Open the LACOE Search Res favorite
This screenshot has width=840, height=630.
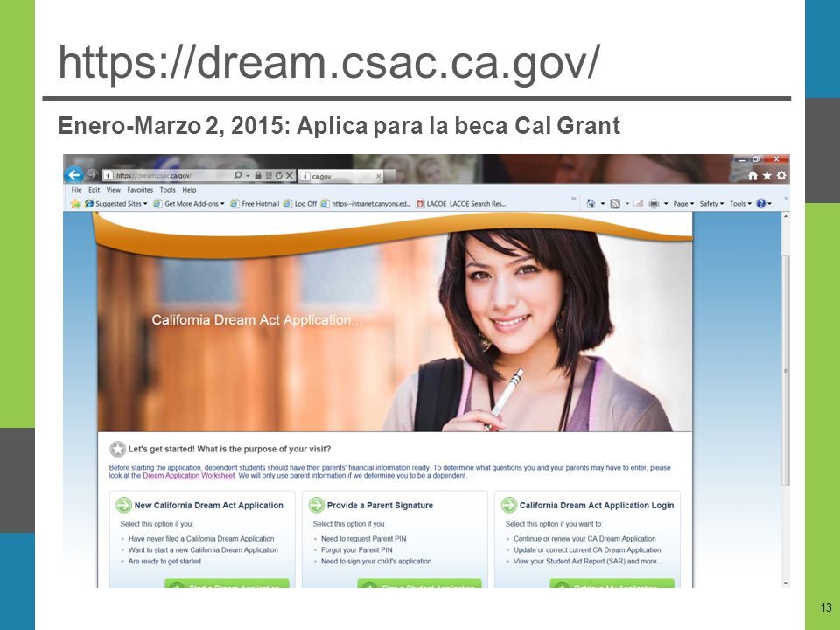point(461,204)
